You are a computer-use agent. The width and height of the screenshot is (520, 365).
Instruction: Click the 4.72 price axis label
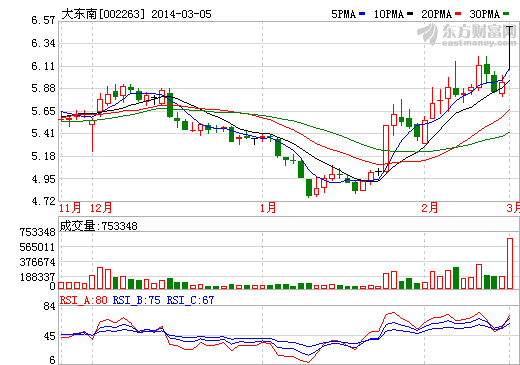click(43, 201)
